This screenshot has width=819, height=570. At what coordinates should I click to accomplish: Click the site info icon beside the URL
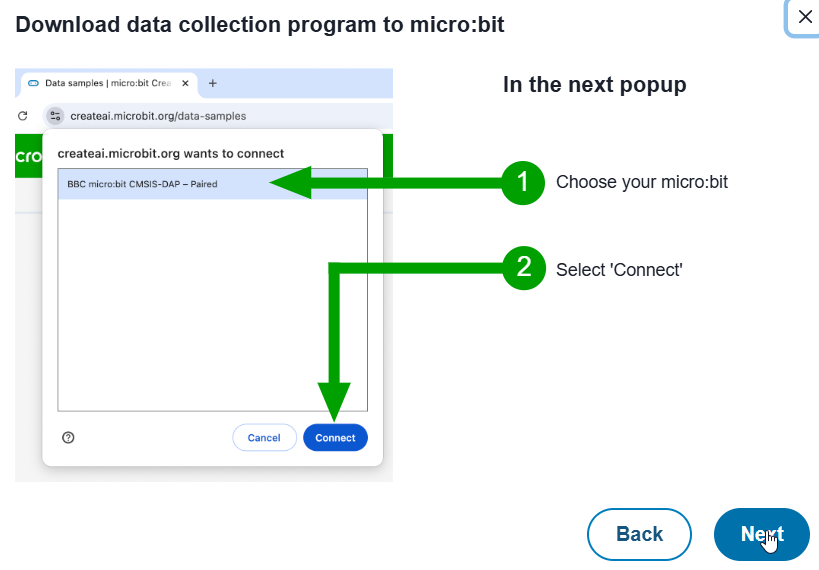[x=55, y=116]
